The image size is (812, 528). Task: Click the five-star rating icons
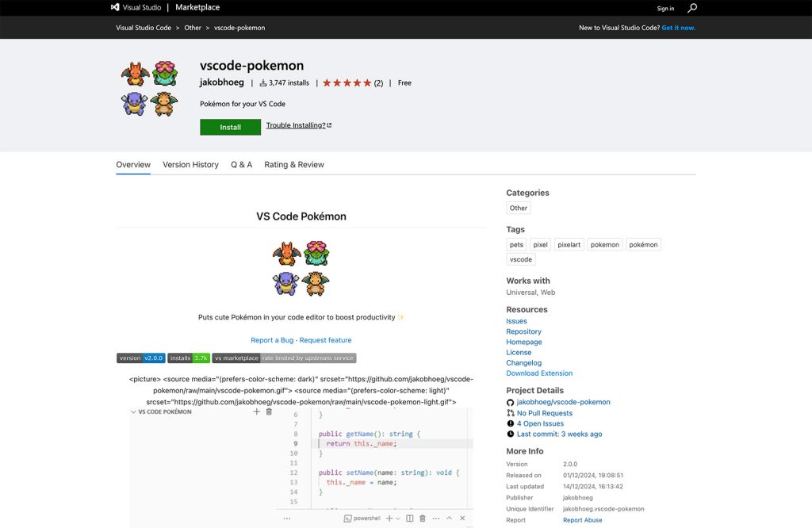point(347,82)
